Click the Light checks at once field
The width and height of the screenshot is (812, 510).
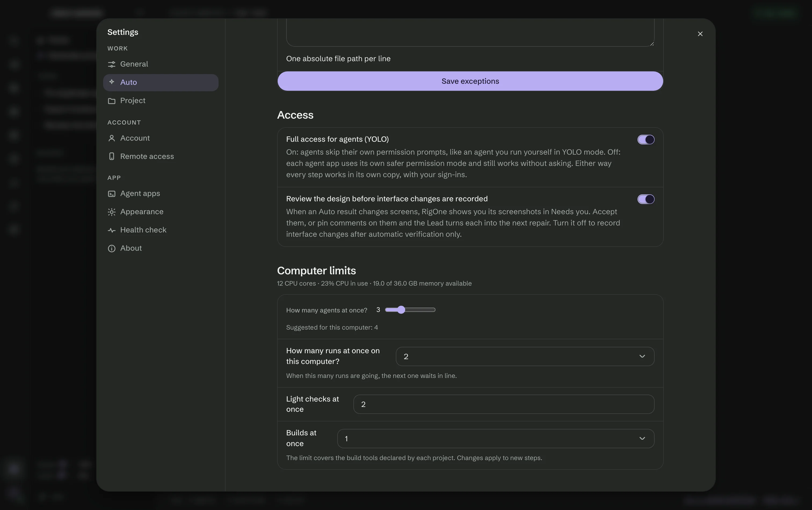coord(504,404)
